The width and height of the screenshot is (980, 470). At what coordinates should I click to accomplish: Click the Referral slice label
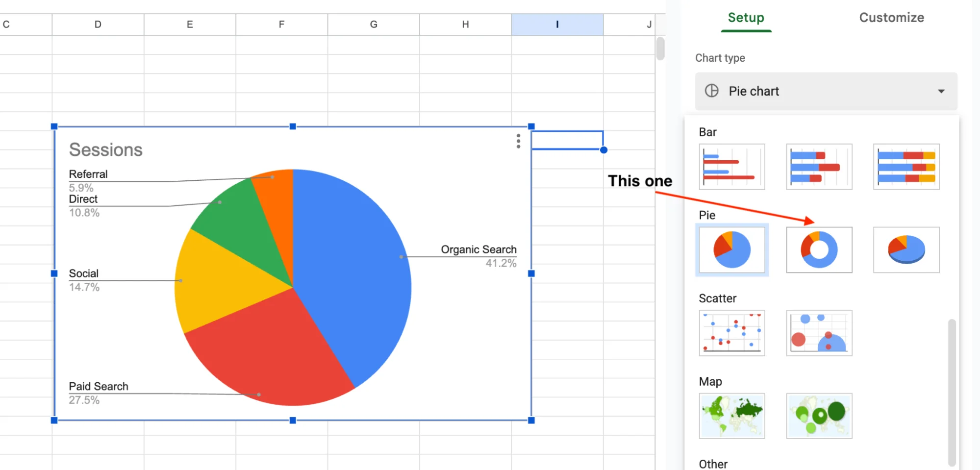tap(88, 174)
